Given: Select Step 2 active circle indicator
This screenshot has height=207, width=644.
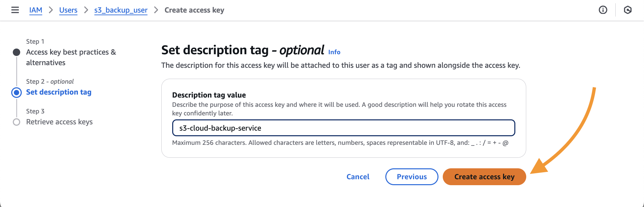Looking at the screenshot, I should point(16,92).
